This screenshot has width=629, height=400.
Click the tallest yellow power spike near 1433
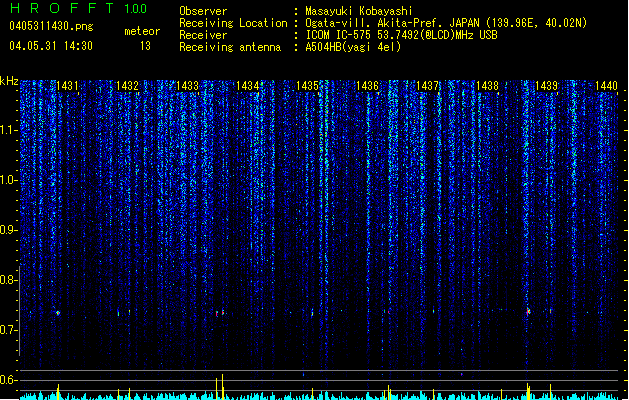pyautogui.click(x=223, y=387)
